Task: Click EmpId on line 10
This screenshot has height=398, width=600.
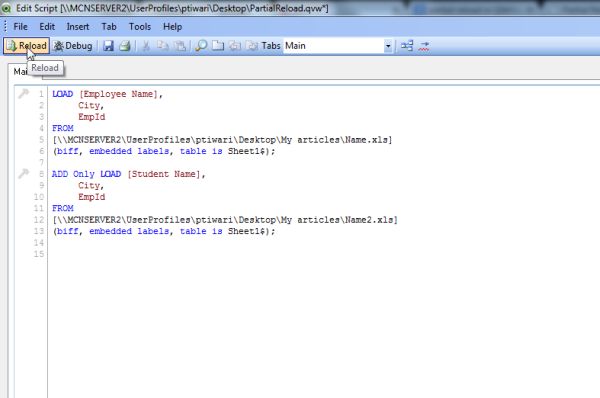Action: [x=91, y=197]
